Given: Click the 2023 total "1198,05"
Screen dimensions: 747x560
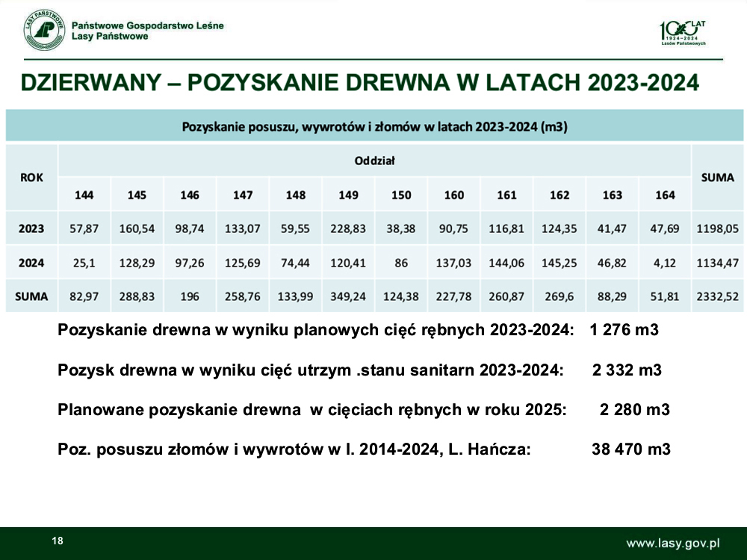Looking at the screenshot, I should [x=717, y=229].
